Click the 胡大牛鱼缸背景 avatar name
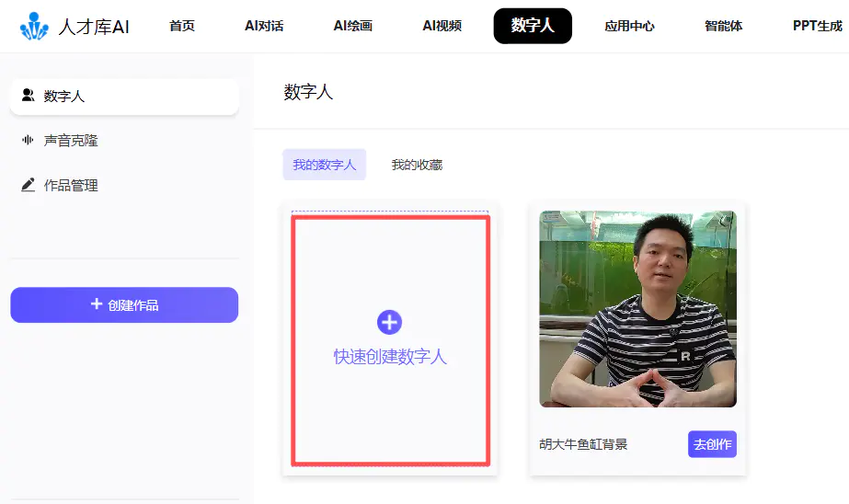 583,444
